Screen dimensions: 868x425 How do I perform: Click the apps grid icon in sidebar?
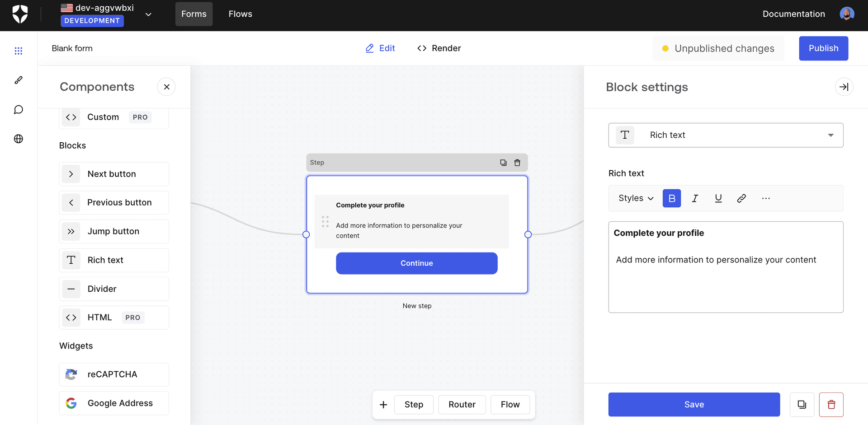19,51
